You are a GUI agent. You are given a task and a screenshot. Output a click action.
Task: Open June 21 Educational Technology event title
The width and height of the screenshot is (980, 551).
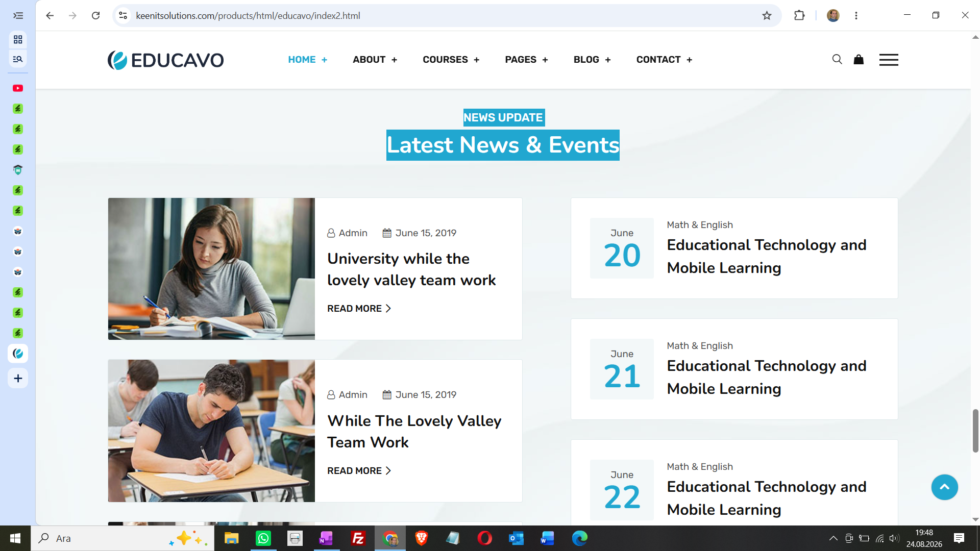(x=766, y=377)
